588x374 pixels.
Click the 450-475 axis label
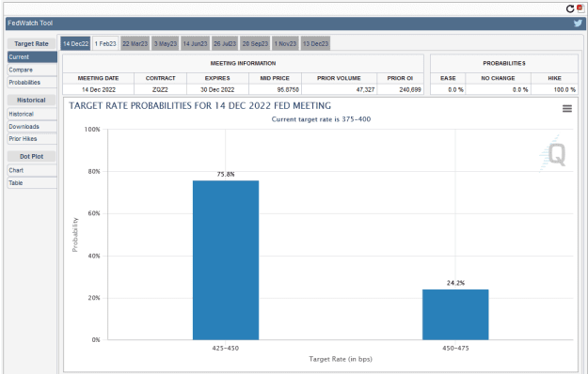455,348
